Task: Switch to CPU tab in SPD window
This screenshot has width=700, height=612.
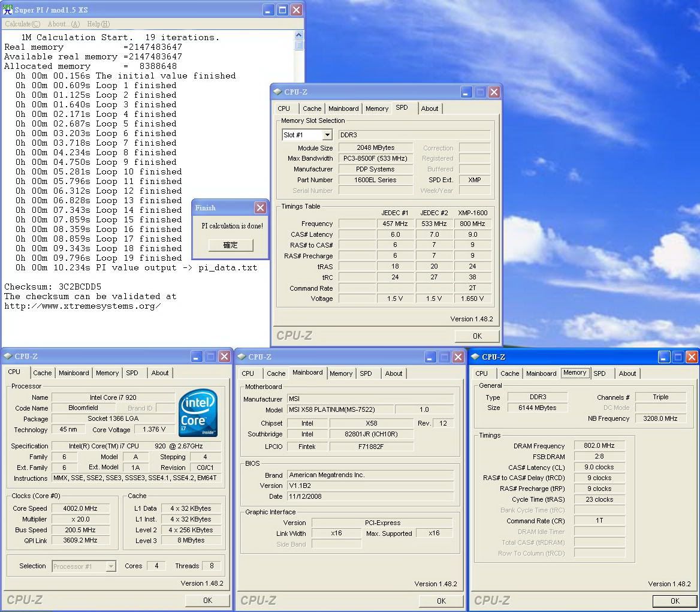Action: pos(283,108)
